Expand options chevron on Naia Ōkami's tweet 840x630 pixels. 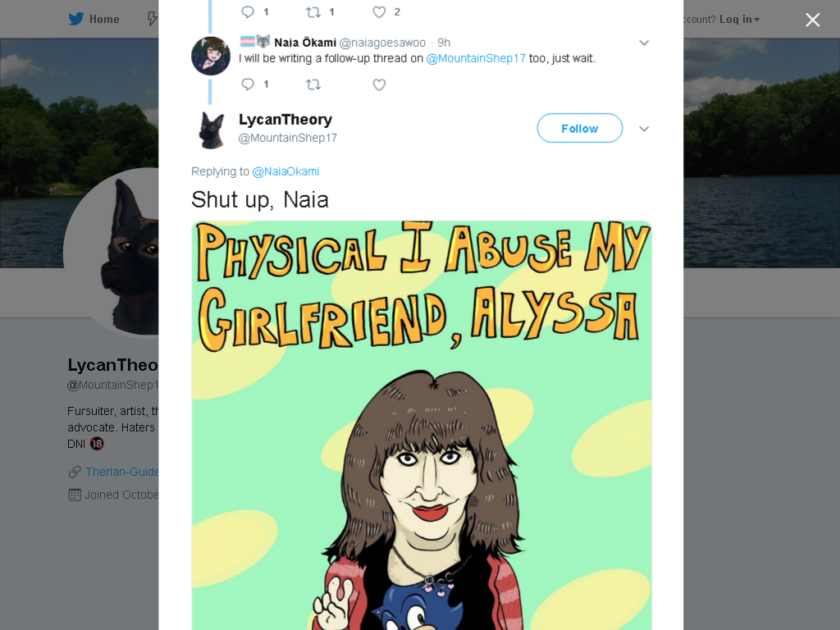pos(644,43)
